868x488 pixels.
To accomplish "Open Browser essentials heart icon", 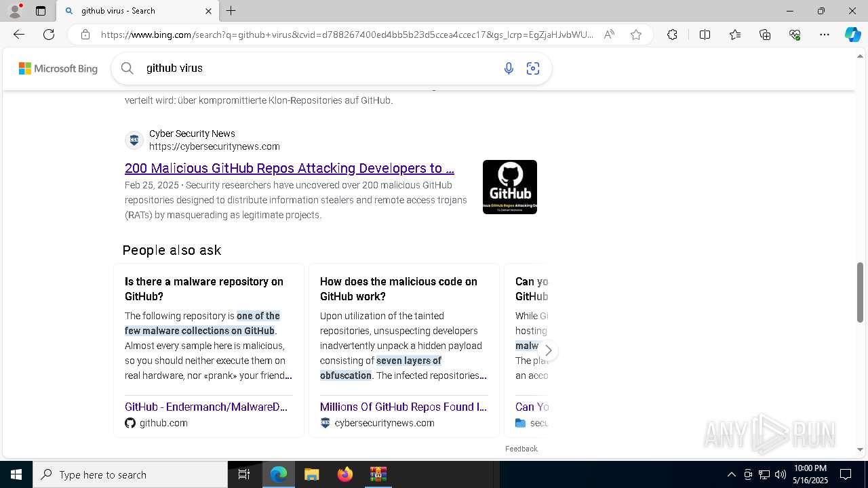I will click(795, 35).
